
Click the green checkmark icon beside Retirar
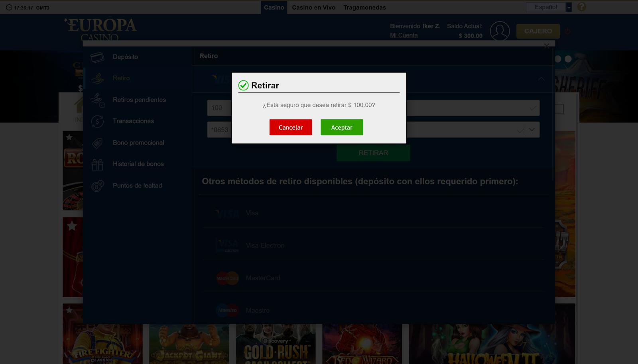click(243, 85)
